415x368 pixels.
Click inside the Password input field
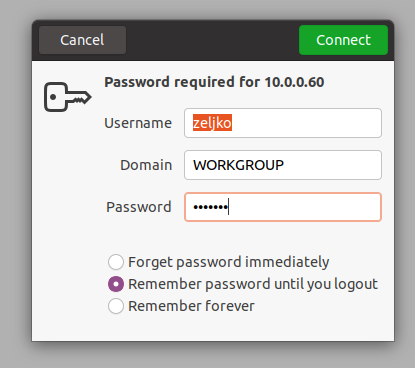pyautogui.click(x=283, y=207)
